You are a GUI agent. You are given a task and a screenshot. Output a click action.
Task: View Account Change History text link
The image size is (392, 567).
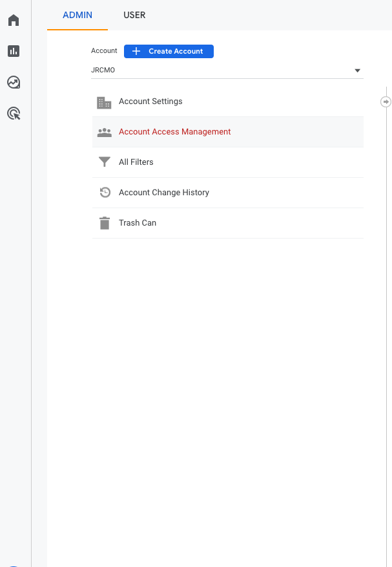tap(164, 193)
